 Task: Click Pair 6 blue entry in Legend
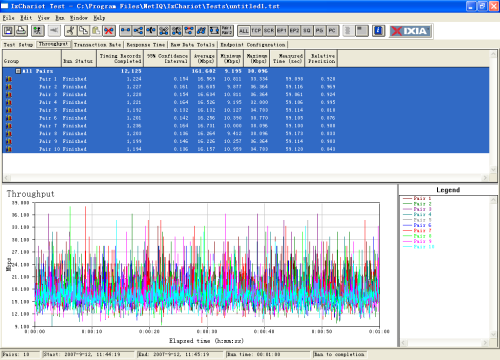pos(417,225)
